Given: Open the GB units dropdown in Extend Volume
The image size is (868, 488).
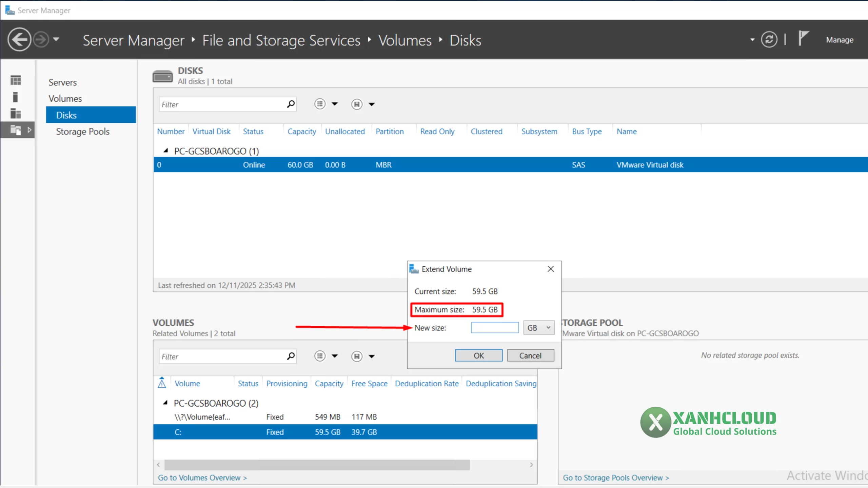Looking at the screenshot, I should click(539, 328).
